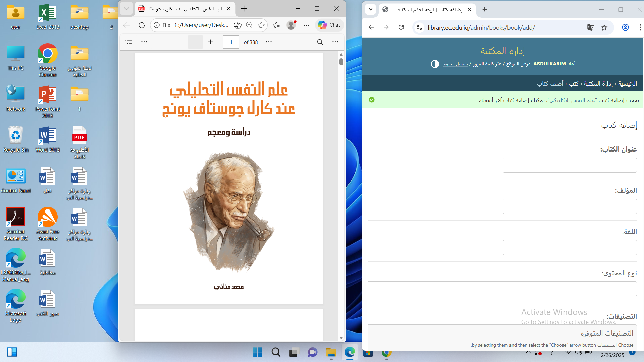This screenshot has height=362, width=644.
Task: Refresh the PDF page in Edge
Action: tap(142, 25)
